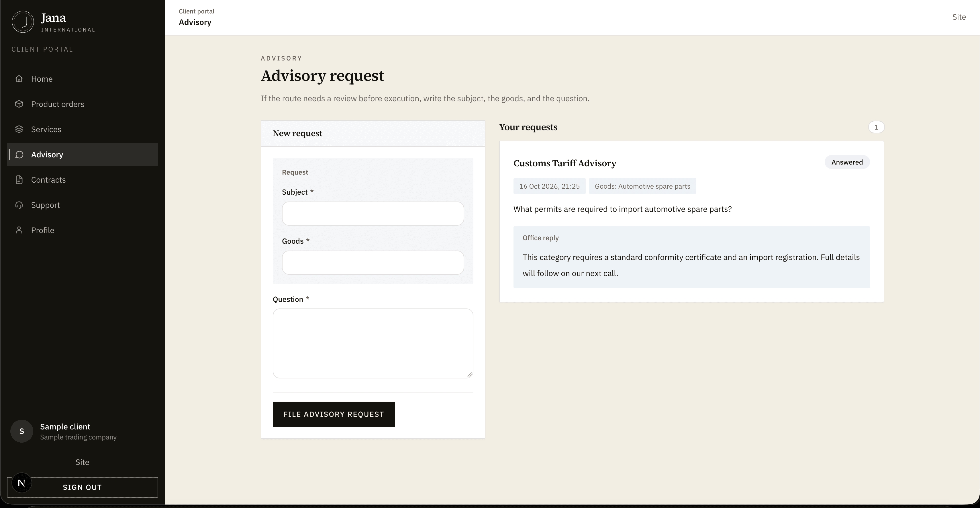Select the Advisory label in sidebar
Image resolution: width=980 pixels, height=508 pixels.
pyautogui.click(x=47, y=155)
